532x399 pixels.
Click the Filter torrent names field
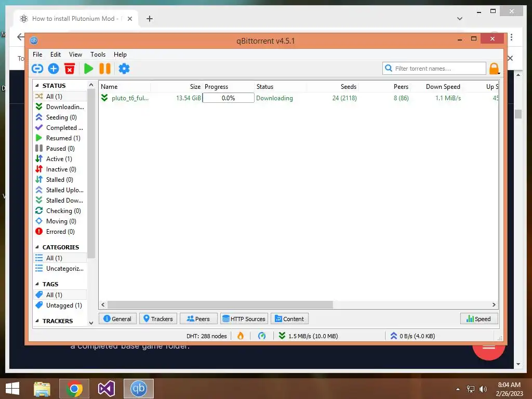pos(434,69)
